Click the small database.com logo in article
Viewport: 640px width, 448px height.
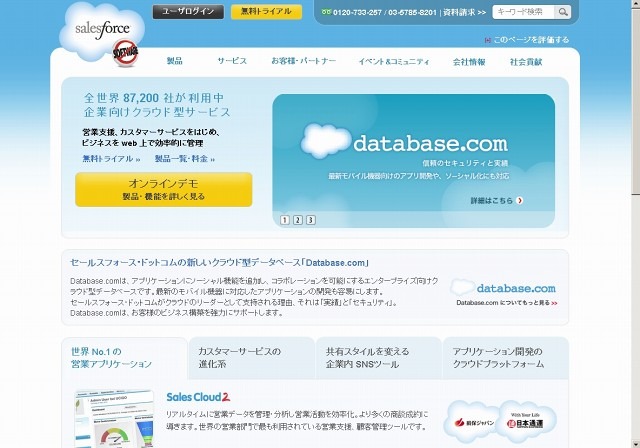pyautogui.click(x=503, y=288)
